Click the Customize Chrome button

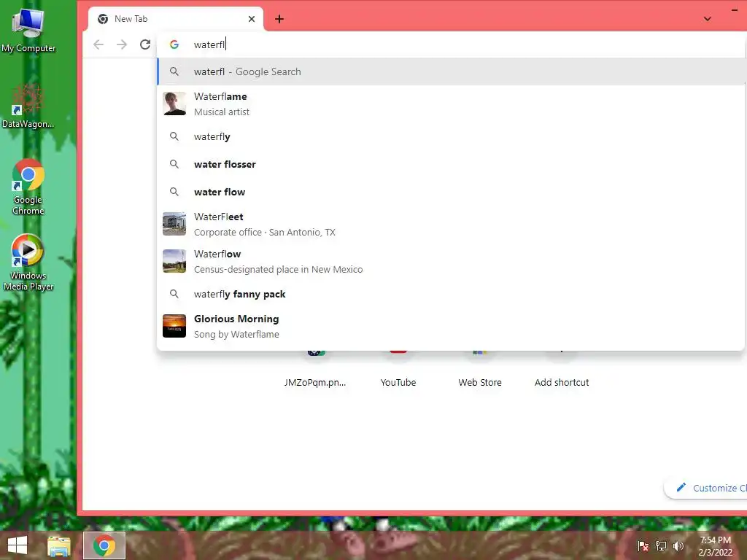706,488
